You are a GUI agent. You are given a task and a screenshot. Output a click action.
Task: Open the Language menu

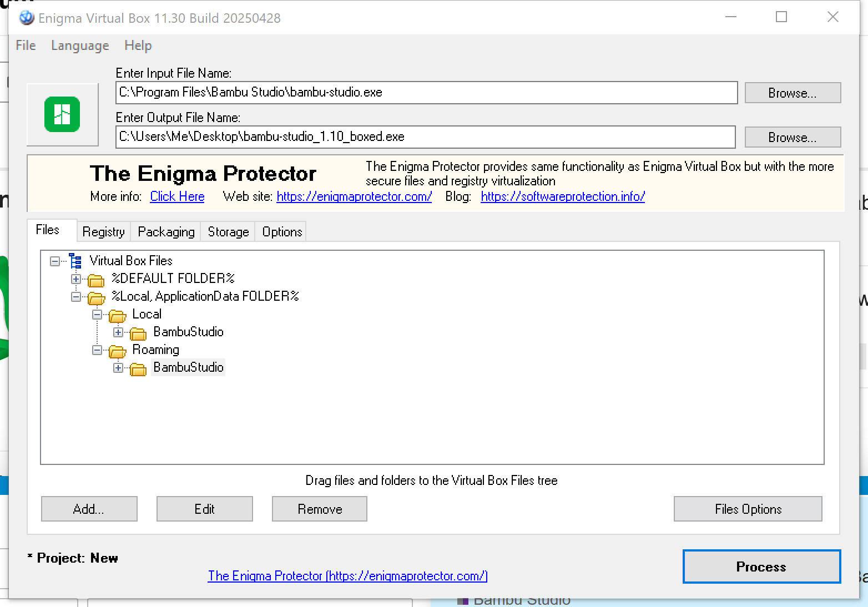coord(80,45)
